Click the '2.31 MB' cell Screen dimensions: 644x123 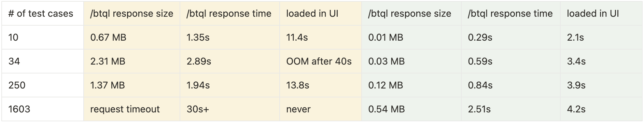coord(132,61)
